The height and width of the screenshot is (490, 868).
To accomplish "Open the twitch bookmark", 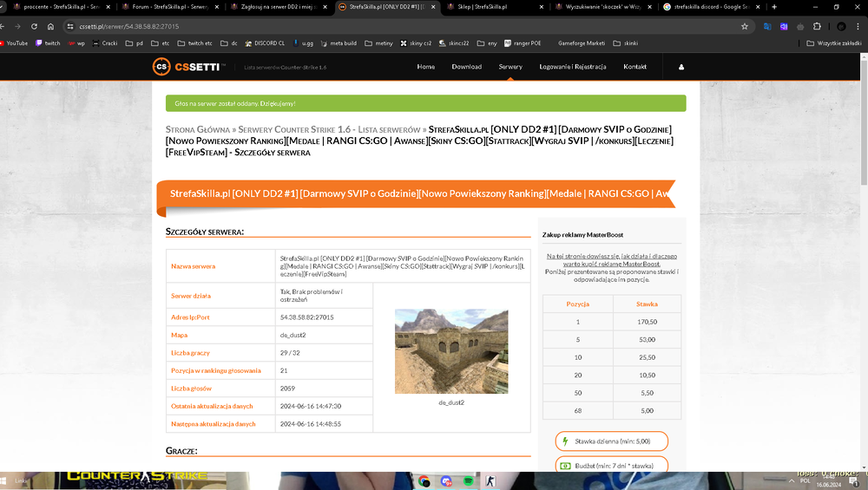I will (x=48, y=43).
